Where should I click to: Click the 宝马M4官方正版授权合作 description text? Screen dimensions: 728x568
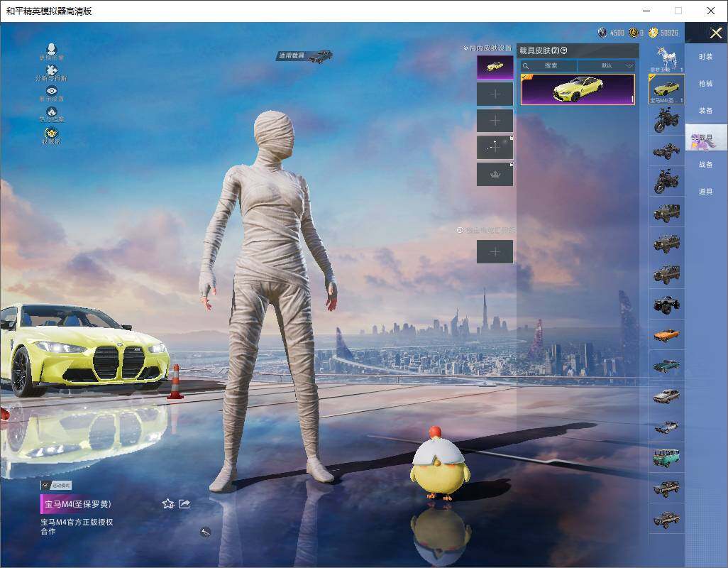coord(77,527)
